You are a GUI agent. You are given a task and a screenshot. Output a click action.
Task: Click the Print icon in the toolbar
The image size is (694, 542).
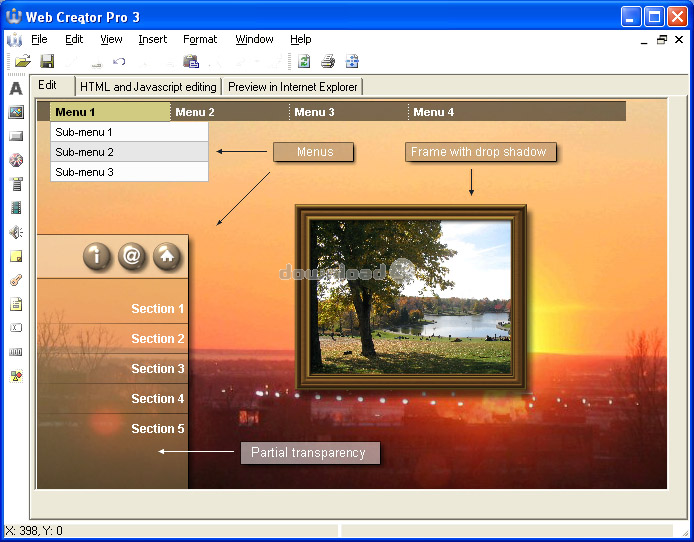click(x=328, y=61)
